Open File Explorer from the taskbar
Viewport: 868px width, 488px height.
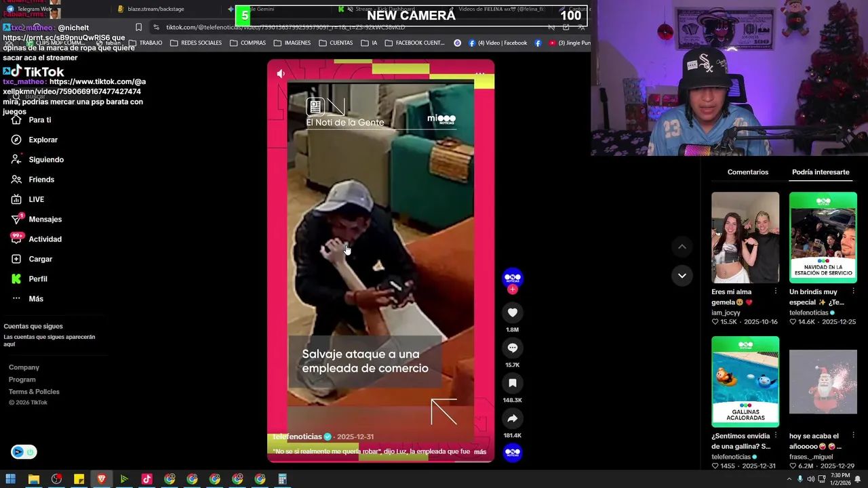33,479
